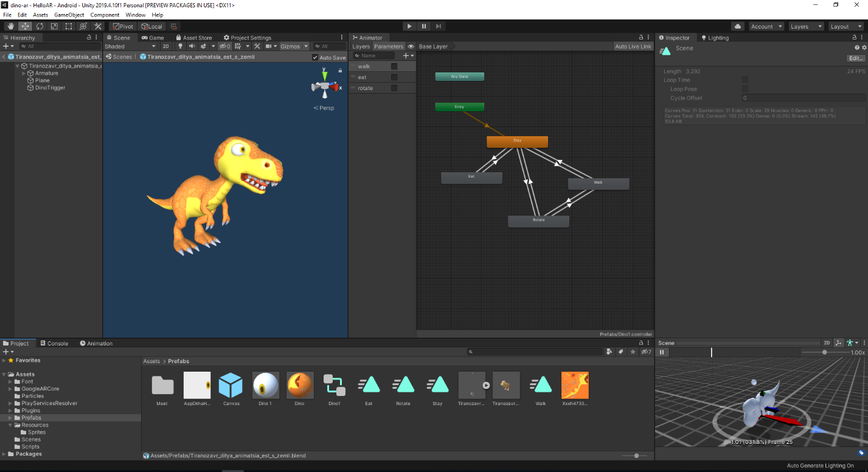Image resolution: width=868 pixels, height=472 pixels.
Task: Lock the Animator panel
Action: point(641,38)
